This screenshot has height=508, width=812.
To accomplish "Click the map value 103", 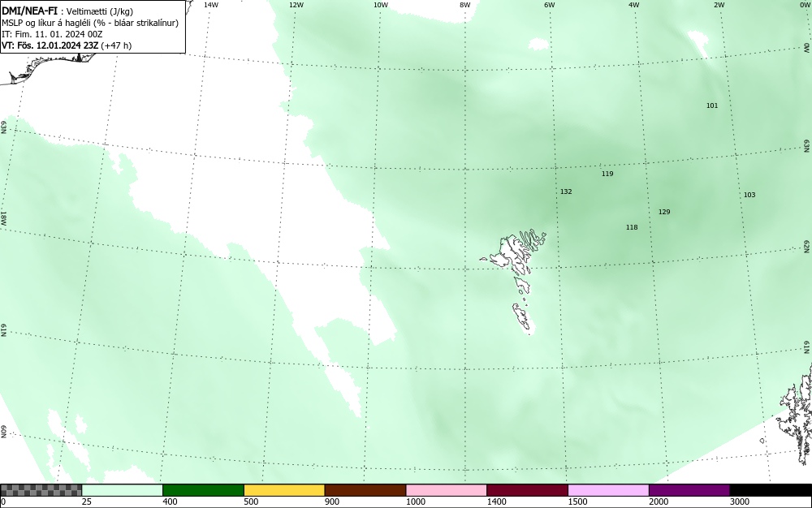I will coord(749,195).
